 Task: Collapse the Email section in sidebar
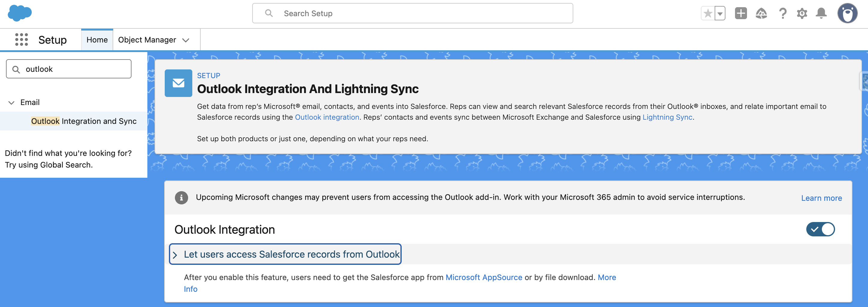click(11, 102)
